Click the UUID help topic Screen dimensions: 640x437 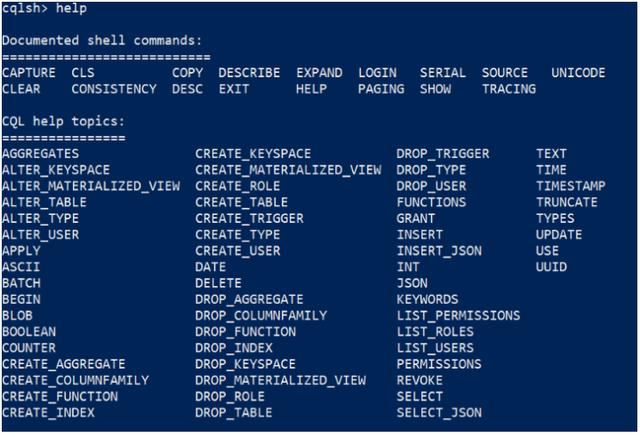551,267
